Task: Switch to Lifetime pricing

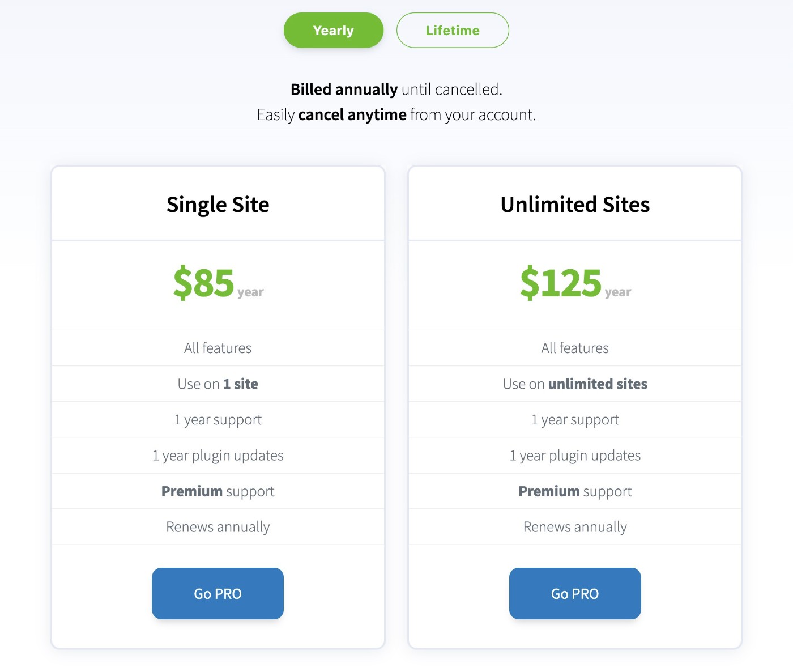Action: [x=453, y=31]
